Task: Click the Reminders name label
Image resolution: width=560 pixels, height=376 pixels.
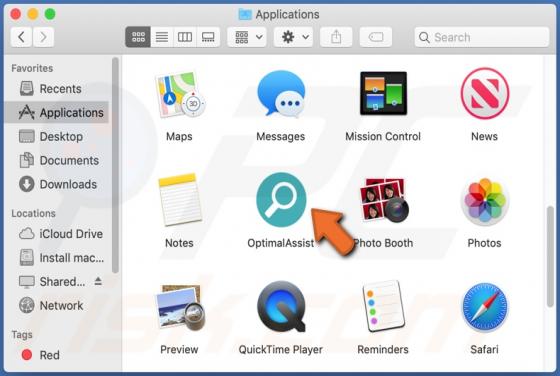Action: tap(383, 350)
